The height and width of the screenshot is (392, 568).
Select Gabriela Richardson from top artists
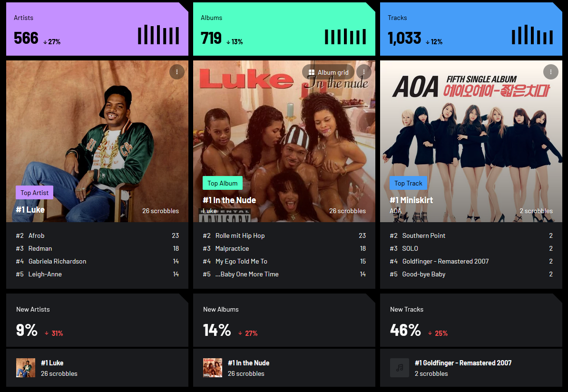(57, 261)
